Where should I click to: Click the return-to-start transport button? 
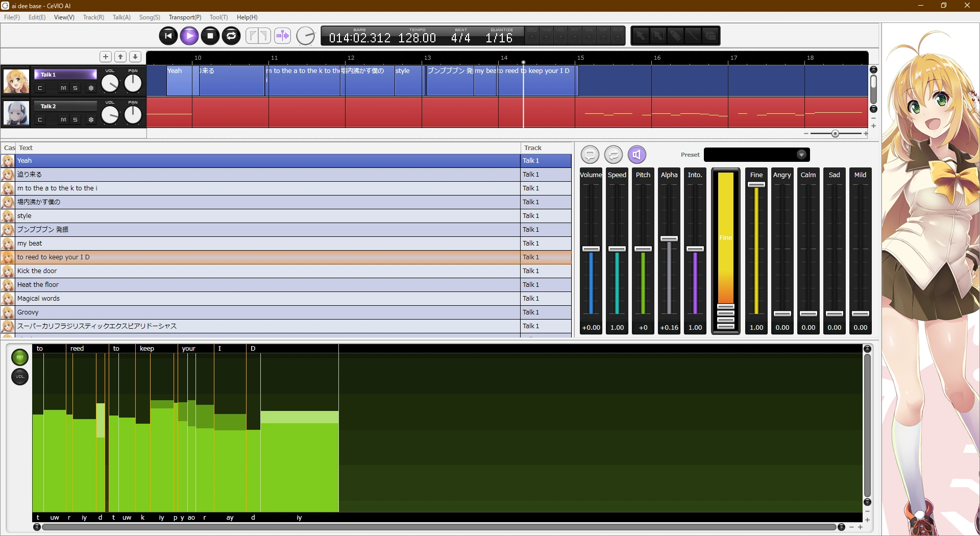[168, 36]
